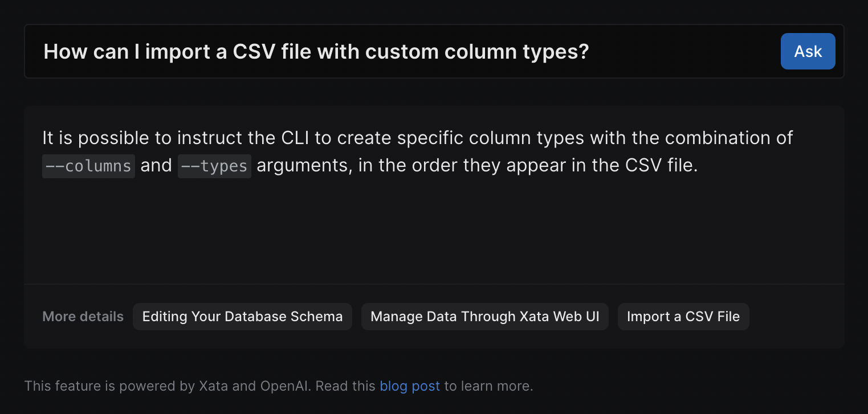Click the word Xata in the footer text

214,386
